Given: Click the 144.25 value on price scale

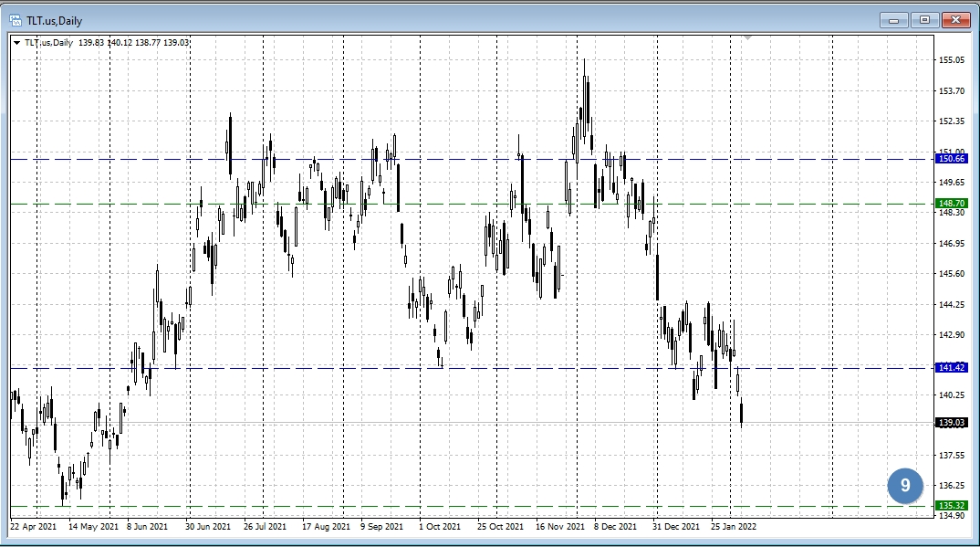Looking at the screenshot, I should pos(951,305).
